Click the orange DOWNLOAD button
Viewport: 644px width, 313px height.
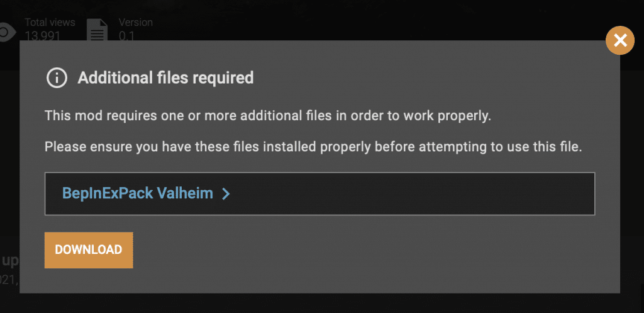[x=89, y=250]
